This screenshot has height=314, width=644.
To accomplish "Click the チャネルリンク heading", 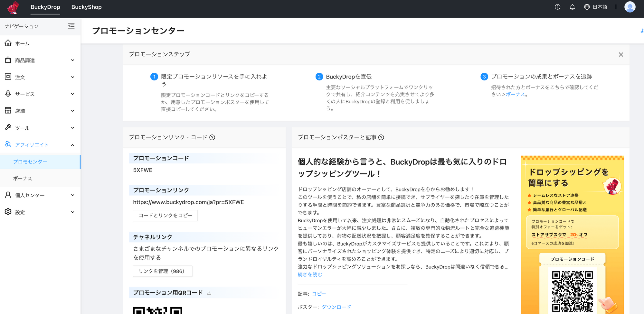I will [153, 237].
